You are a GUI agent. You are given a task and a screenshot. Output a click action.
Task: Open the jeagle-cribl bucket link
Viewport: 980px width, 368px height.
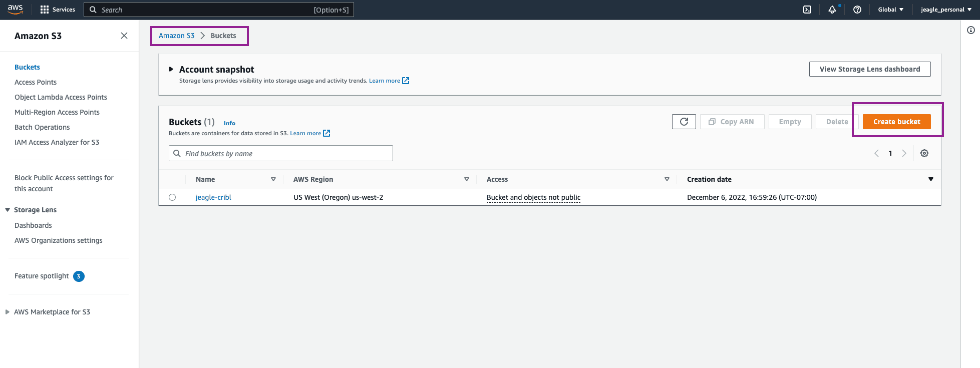pos(213,197)
